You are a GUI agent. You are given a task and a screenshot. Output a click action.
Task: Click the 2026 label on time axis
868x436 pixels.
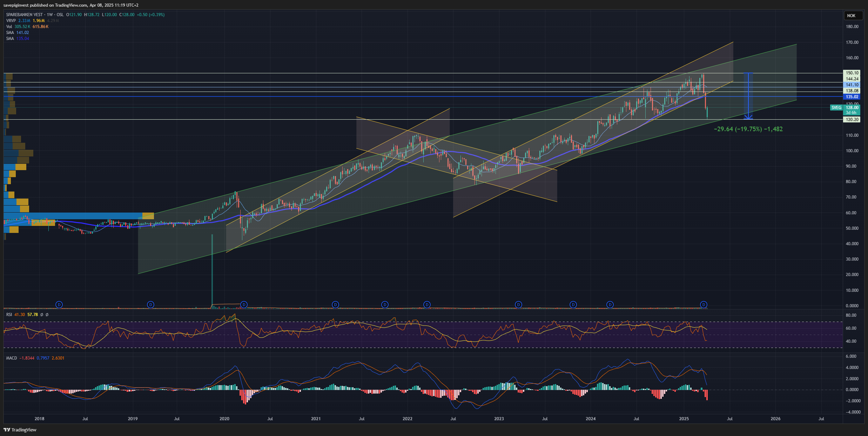(775, 419)
